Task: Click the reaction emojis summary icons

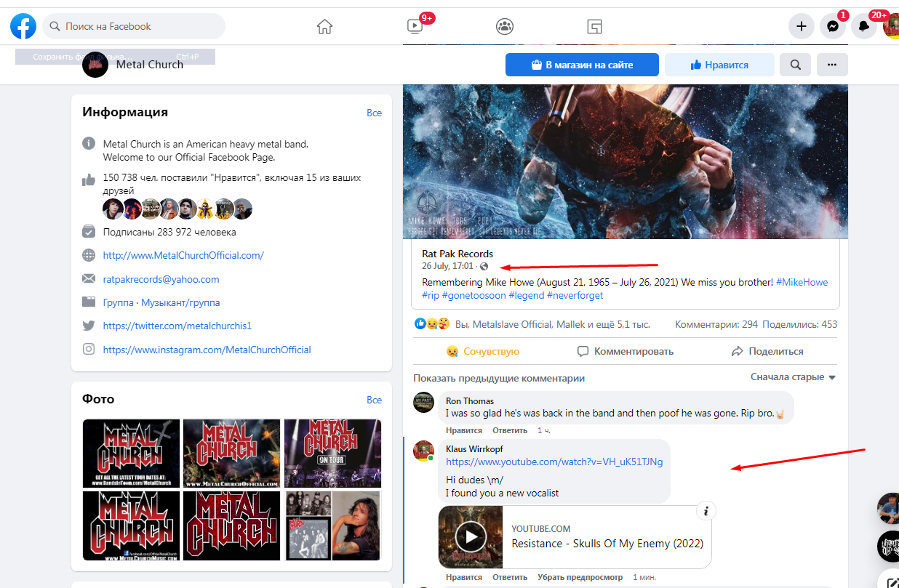Action: pos(432,324)
